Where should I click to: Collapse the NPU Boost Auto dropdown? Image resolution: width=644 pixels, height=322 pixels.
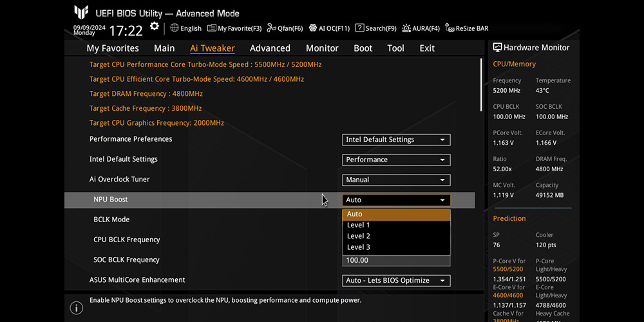pos(396,200)
